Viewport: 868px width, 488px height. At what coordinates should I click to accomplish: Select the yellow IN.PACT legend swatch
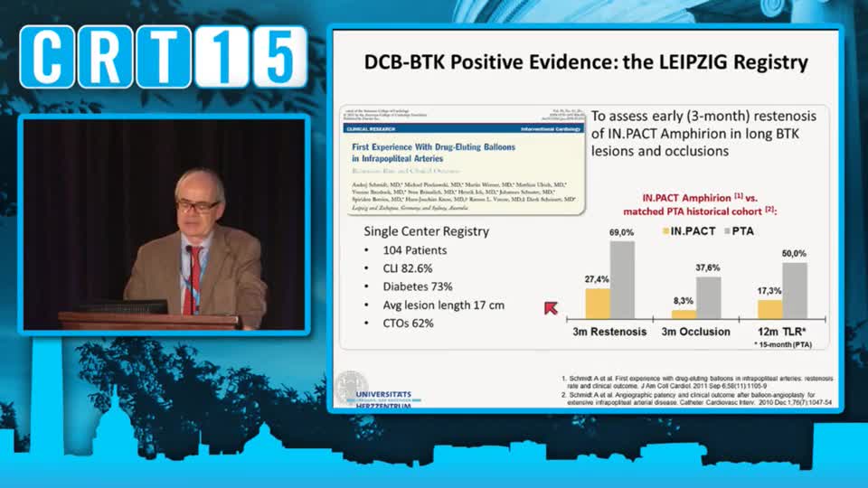pyautogui.click(x=668, y=231)
